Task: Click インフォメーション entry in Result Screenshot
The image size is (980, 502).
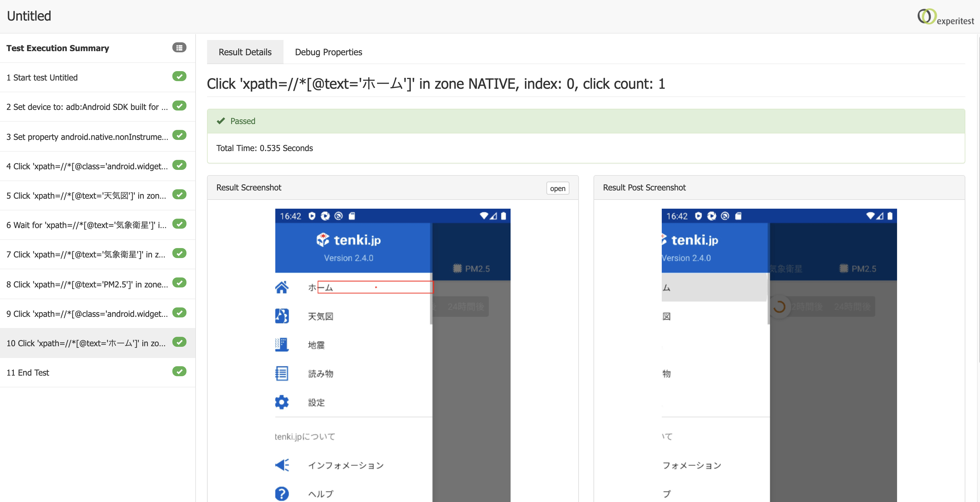Action: tap(345, 466)
